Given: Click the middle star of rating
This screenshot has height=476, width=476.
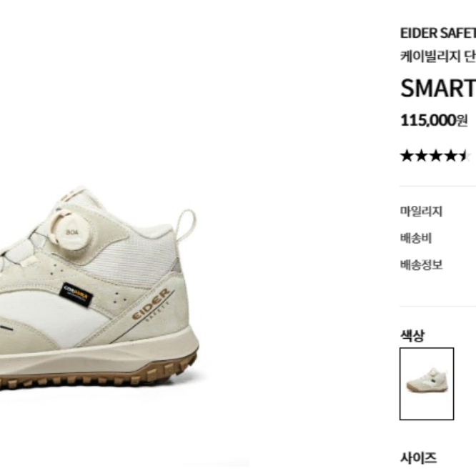Looking at the screenshot, I should (436, 156).
